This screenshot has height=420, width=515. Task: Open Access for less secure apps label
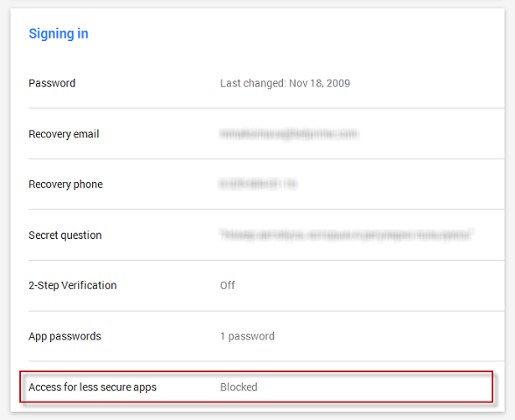tap(92, 387)
